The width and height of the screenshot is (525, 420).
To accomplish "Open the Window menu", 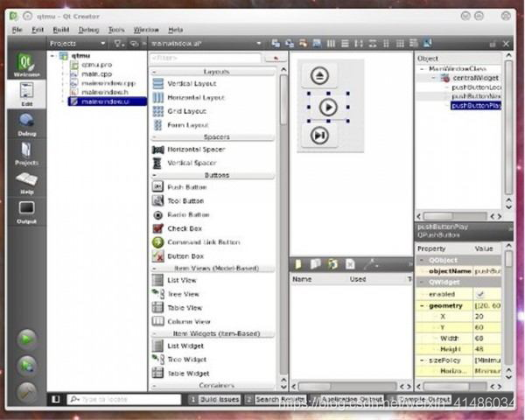I will click(146, 30).
